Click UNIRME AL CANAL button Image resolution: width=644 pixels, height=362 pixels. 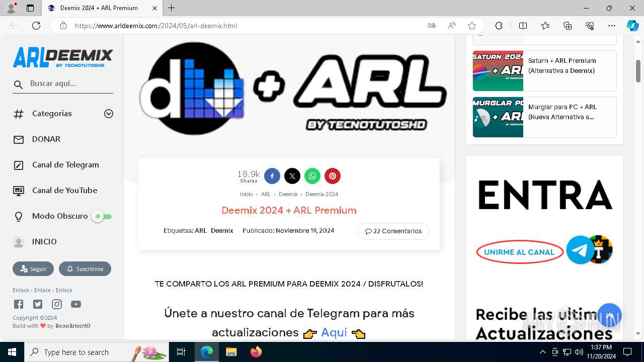pos(519,252)
